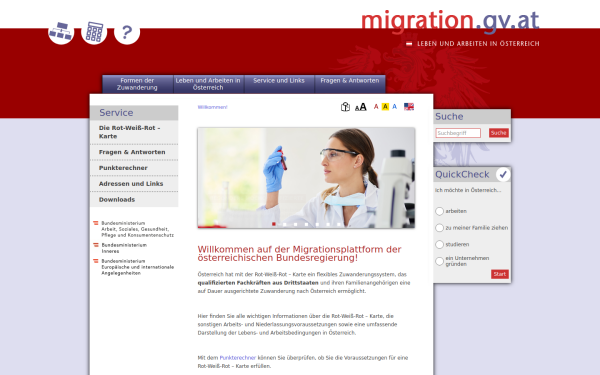This screenshot has height=375, width=600.
Task: Open Bundesministerium Inneres link
Action: point(124,248)
